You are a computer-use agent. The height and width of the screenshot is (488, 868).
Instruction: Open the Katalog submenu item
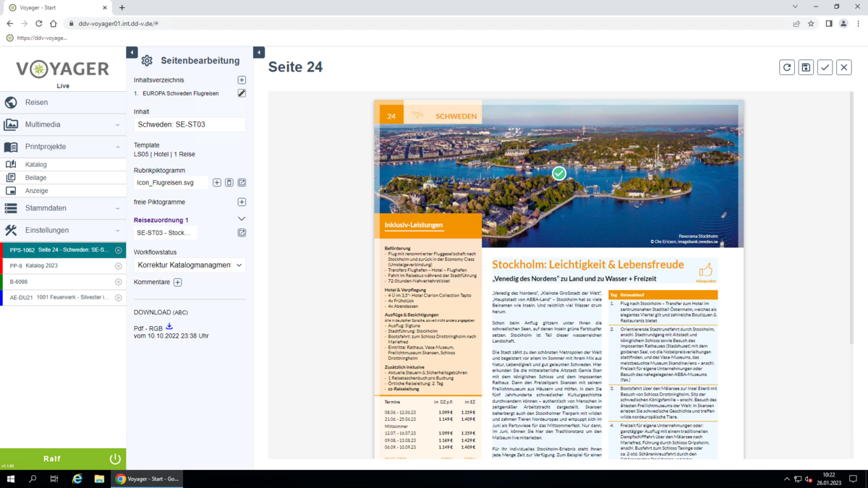coord(63,164)
